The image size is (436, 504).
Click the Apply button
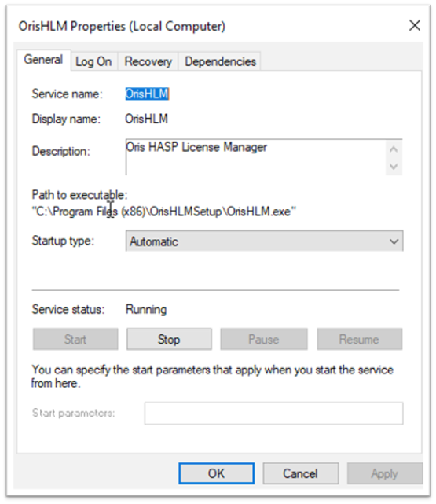pyautogui.click(x=384, y=473)
